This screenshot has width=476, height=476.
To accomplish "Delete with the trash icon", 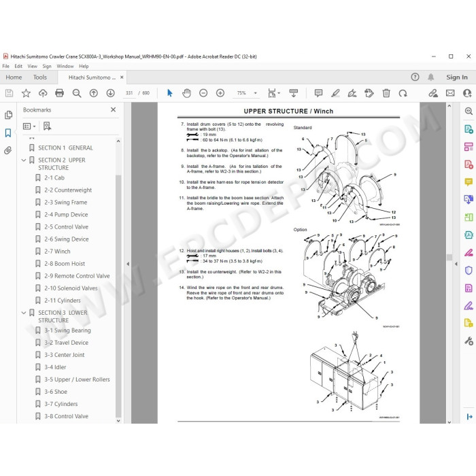I will pyautogui.click(x=386, y=93).
